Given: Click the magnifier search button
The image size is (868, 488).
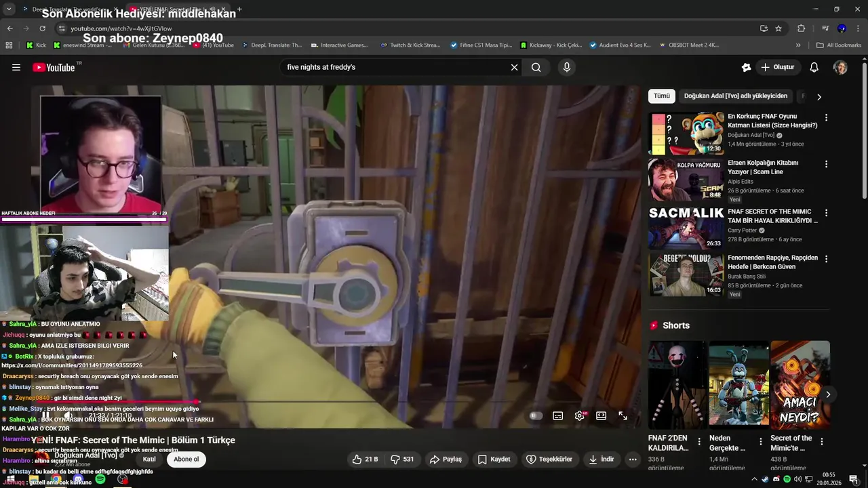Looking at the screenshot, I should click(x=536, y=67).
